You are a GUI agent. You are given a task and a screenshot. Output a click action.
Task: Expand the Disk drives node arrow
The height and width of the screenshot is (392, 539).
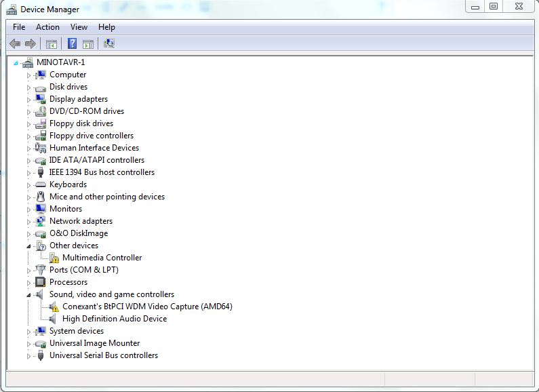28,87
